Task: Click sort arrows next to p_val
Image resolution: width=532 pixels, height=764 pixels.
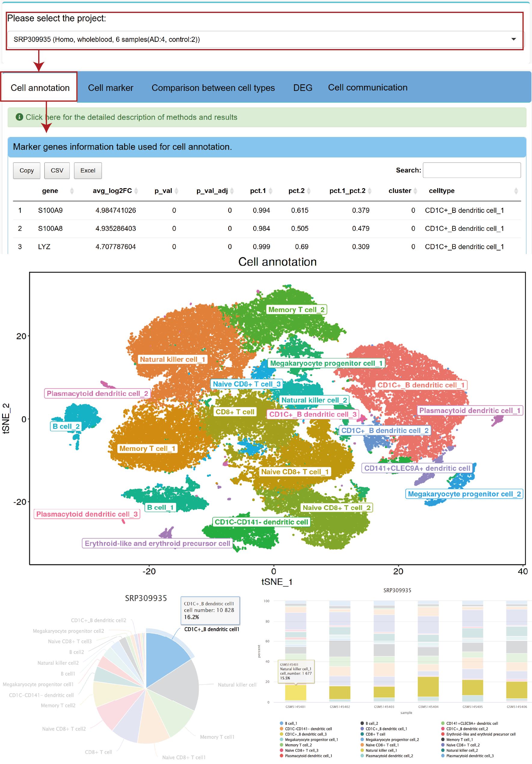Action: (177, 191)
